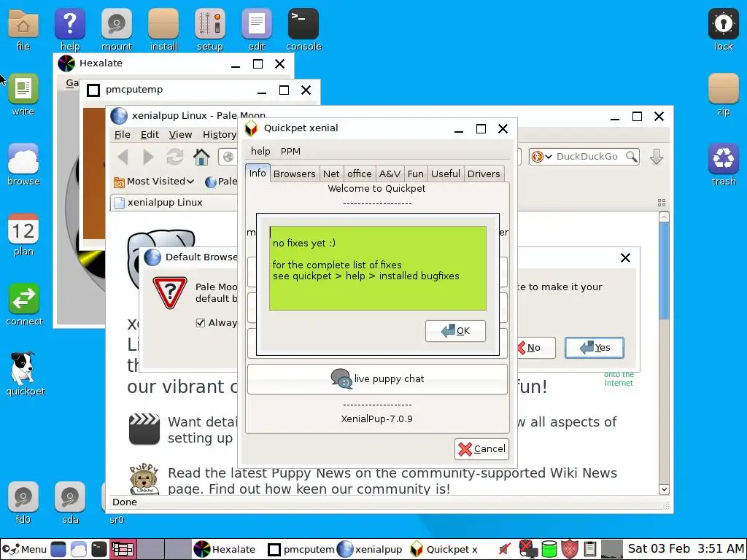Click No in Default Browser dialog
747x560 pixels.
pyautogui.click(x=535, y=348)
